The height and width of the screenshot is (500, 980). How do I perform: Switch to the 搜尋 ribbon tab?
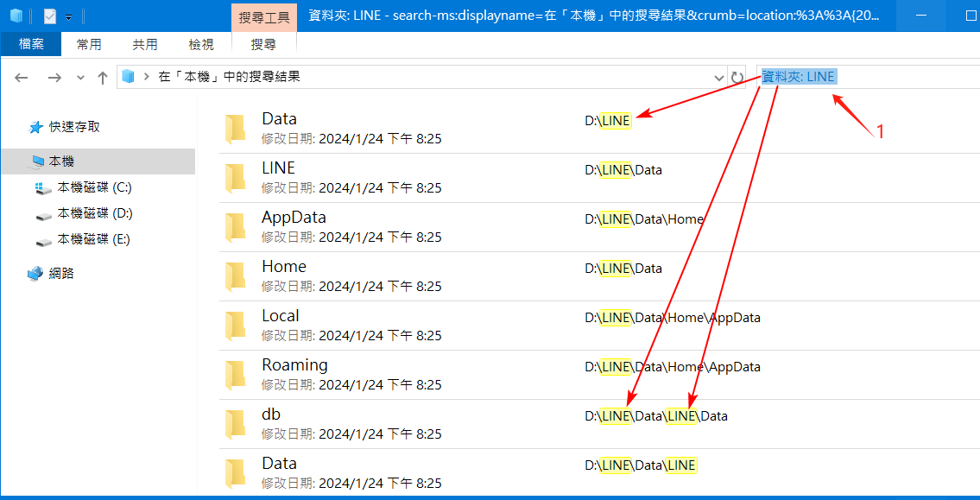pos(263,44)
